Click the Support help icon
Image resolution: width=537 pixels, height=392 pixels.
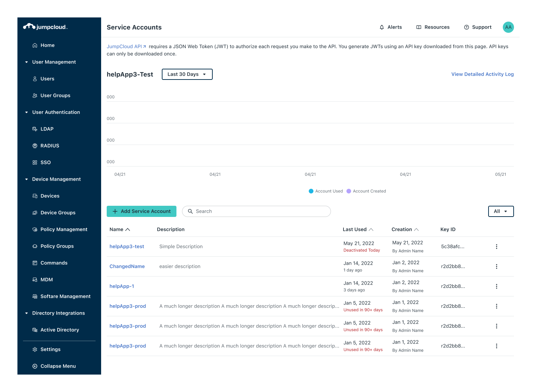467,27
